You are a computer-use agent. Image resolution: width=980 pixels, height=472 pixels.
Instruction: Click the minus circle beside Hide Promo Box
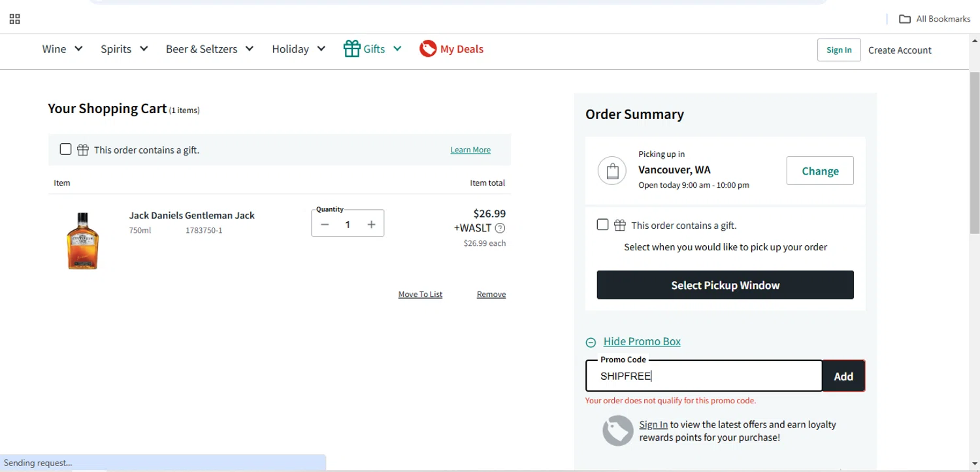point(591,342)
